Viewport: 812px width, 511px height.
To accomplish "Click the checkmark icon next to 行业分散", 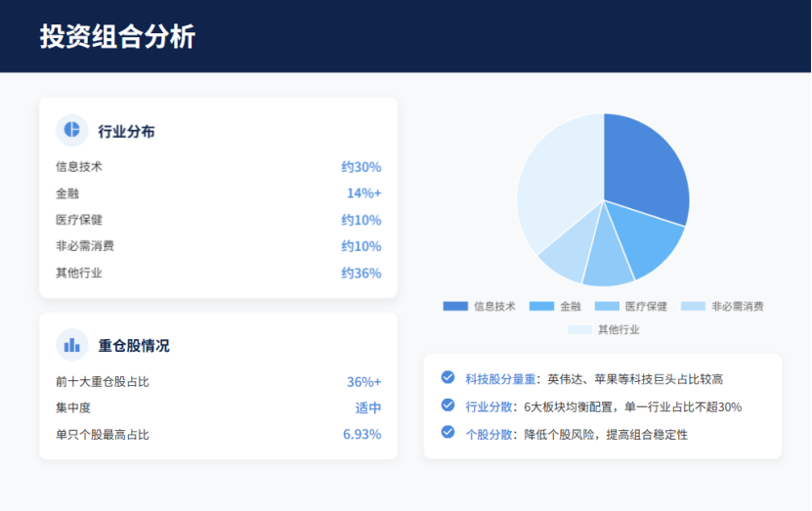I will pyautogui.click(x=448, y=405).
